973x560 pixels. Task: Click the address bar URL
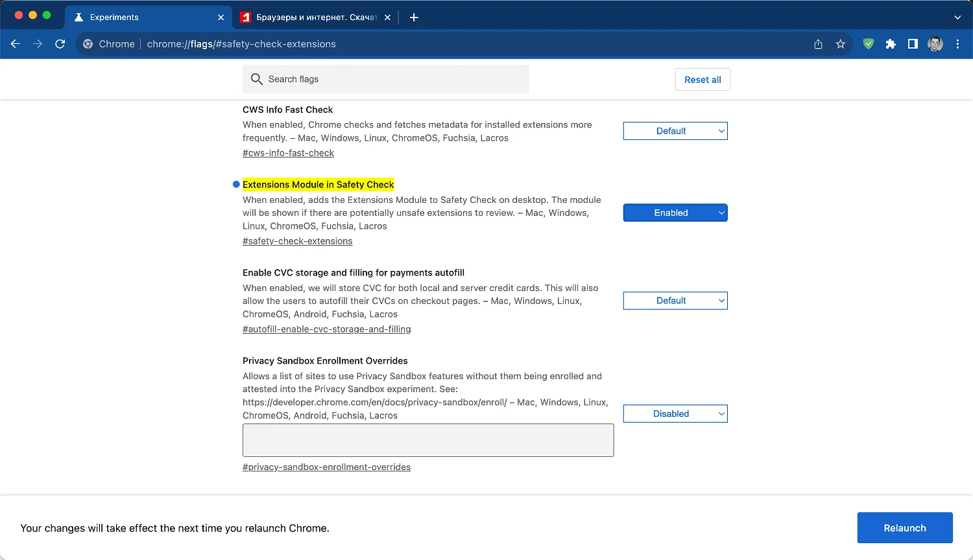click(241, 44)
